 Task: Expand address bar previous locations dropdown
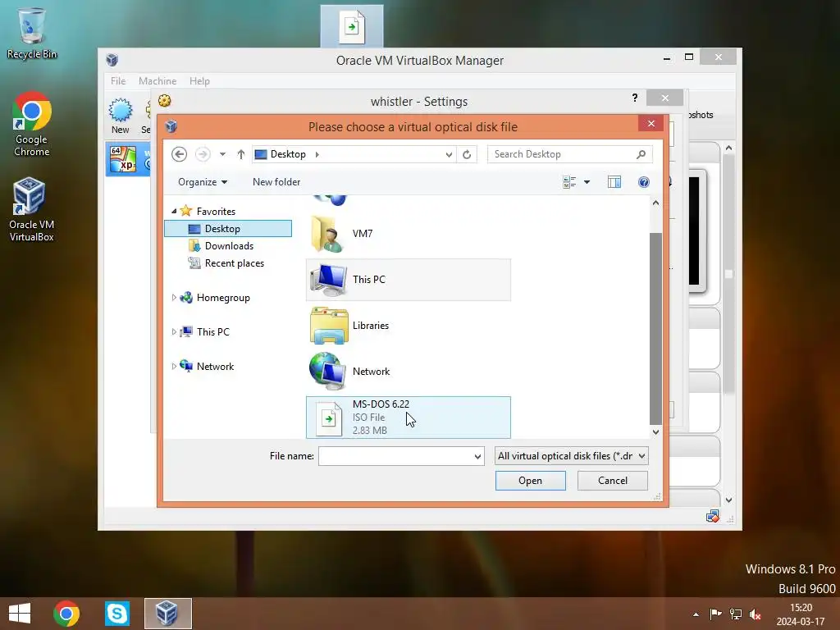pos(449,154)
